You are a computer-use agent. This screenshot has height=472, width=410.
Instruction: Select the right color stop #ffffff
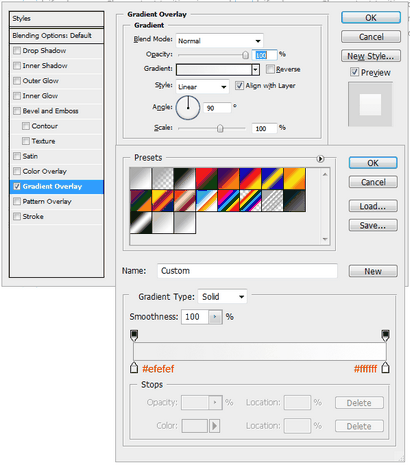coord(385,368)
